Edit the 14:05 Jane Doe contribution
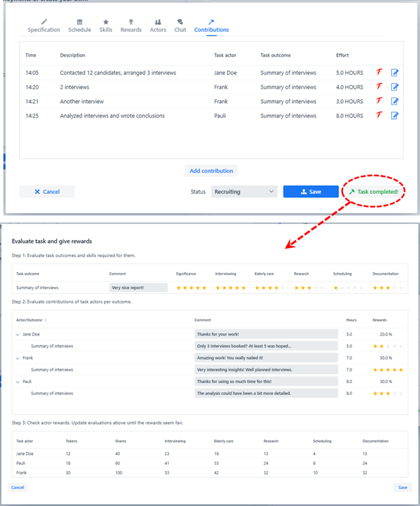Viewport: 420px width, 506px height. pos(395,72)
